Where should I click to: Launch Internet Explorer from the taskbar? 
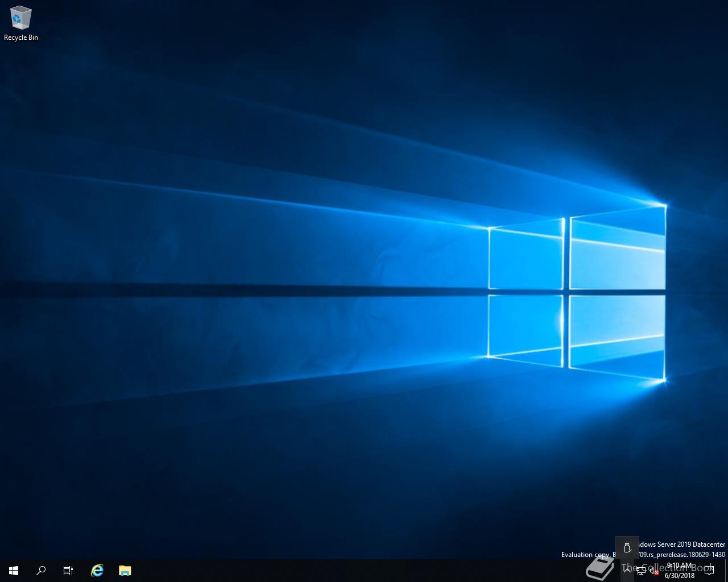(97, 571)
